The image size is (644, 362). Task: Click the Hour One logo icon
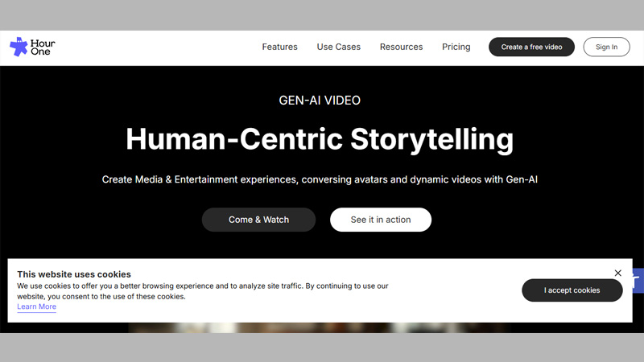[x=19, y=47]
